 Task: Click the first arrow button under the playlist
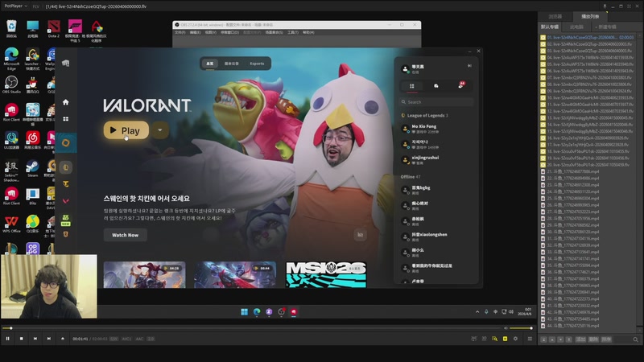click(543, 339)
